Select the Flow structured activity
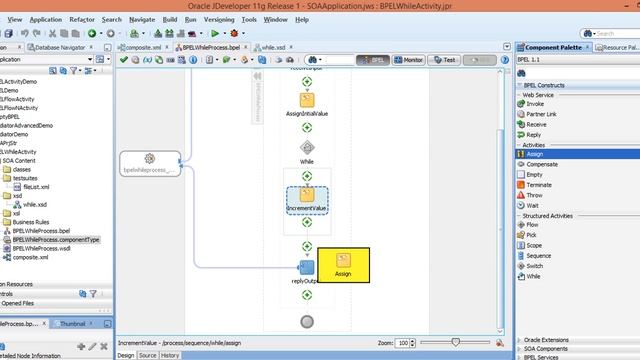 click(528, 225)
